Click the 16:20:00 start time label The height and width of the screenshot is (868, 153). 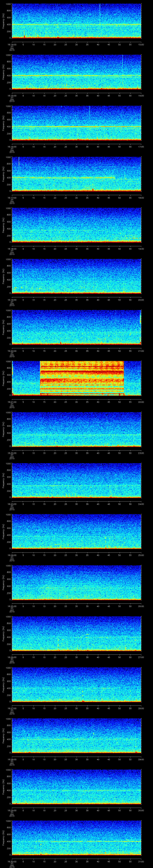(x=12, y=351)
